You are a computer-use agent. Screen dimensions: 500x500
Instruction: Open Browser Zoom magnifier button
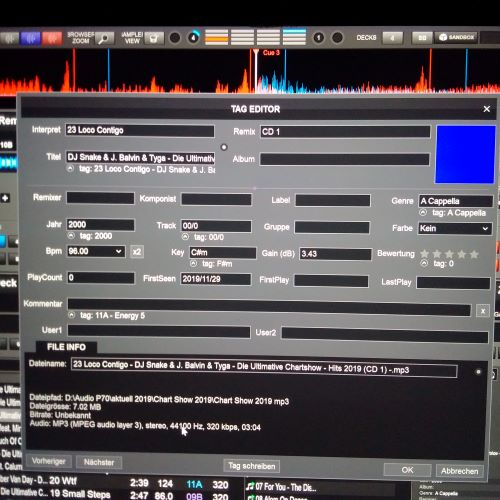104,39
